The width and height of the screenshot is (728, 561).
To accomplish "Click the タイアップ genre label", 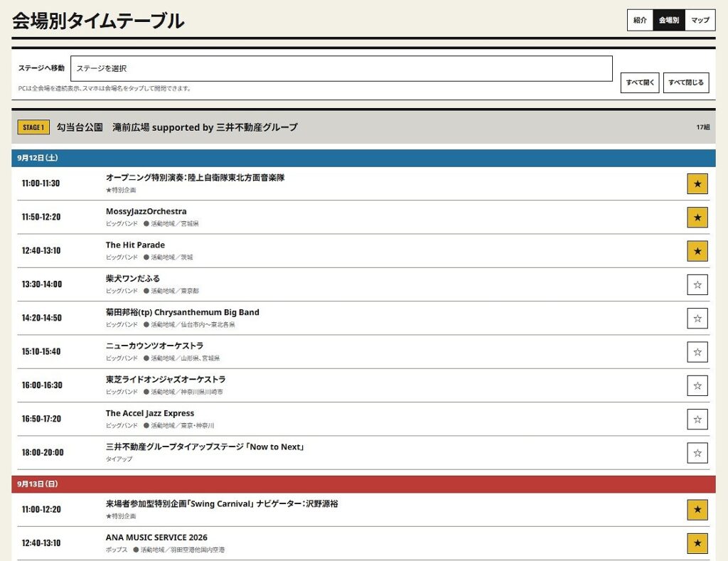I will [x=119, y=459].
